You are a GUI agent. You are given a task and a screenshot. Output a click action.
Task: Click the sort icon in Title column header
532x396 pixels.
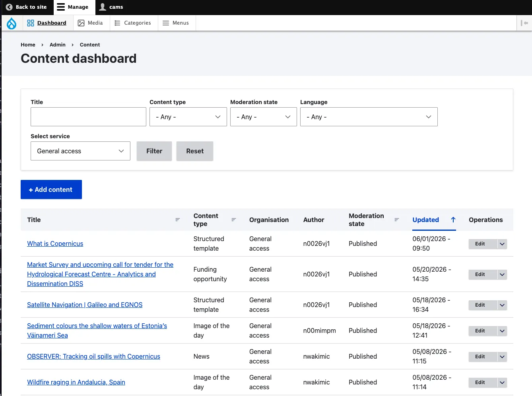178,220
